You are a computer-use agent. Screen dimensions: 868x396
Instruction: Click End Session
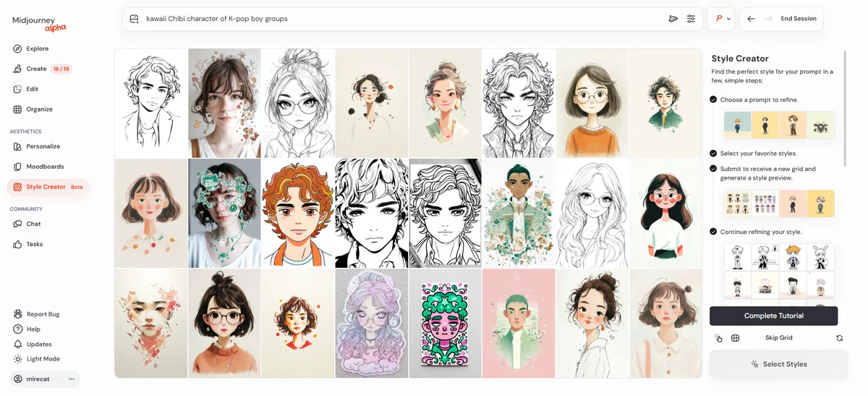pyautogui.click(x=799, y=19)
